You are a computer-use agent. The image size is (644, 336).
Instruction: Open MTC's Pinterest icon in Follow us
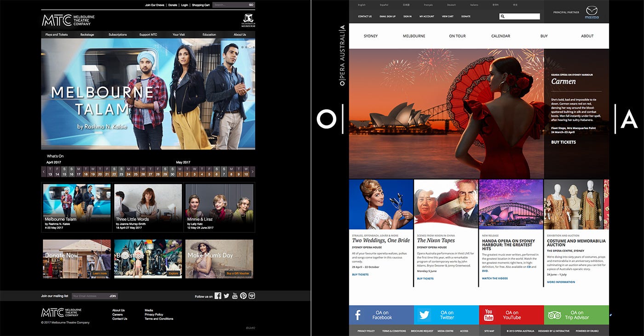click(243, 296)
